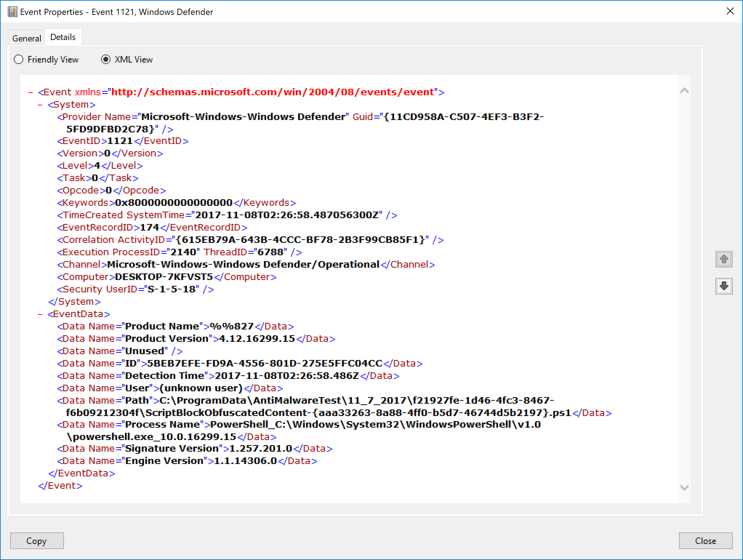
Task: Collapse the System XML node
Action: (40, 105)
